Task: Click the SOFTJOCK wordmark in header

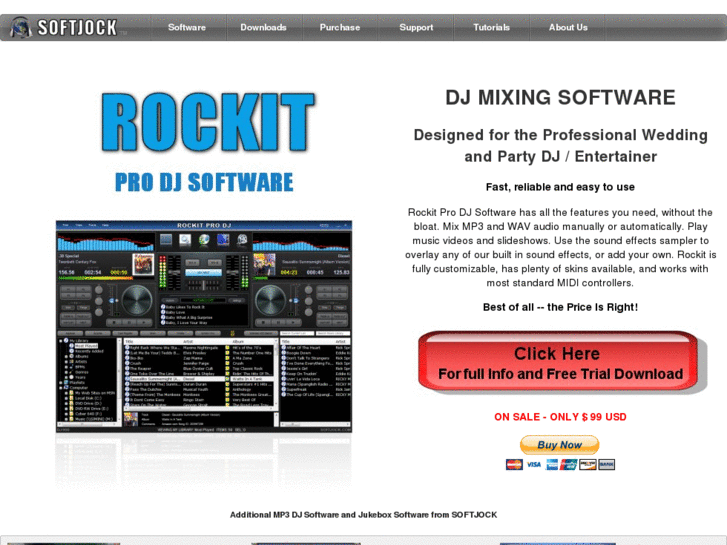Action: point(77,27)
